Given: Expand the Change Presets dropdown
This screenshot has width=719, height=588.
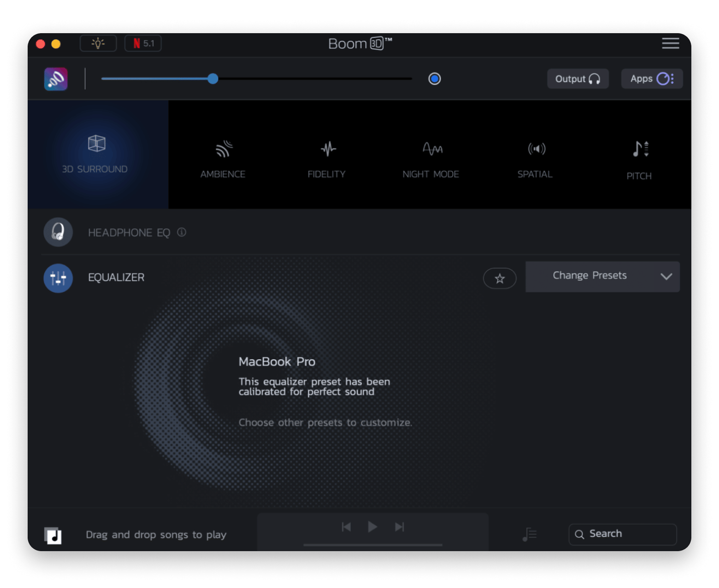Looking at the screenshot, I should coord(602,276).
